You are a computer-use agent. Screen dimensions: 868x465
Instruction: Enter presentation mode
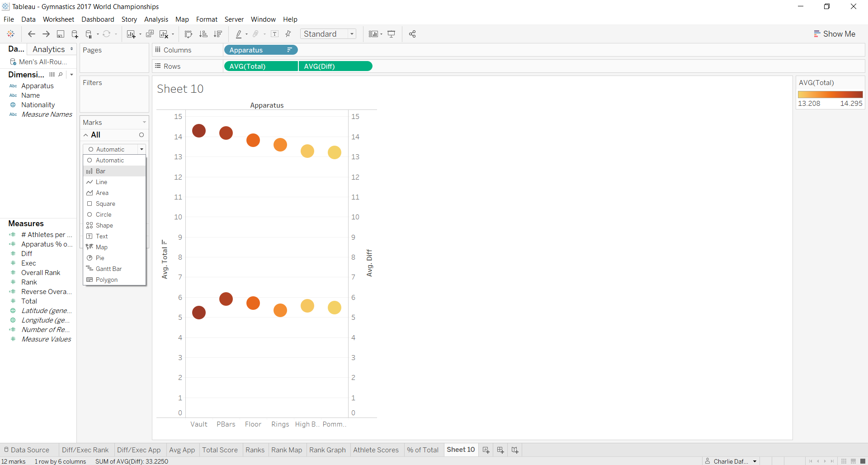pyautogui.click(x=391, y=34)
